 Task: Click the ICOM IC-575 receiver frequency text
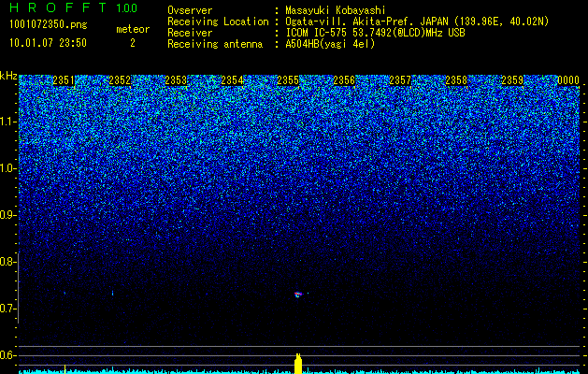tap(375, 33)
